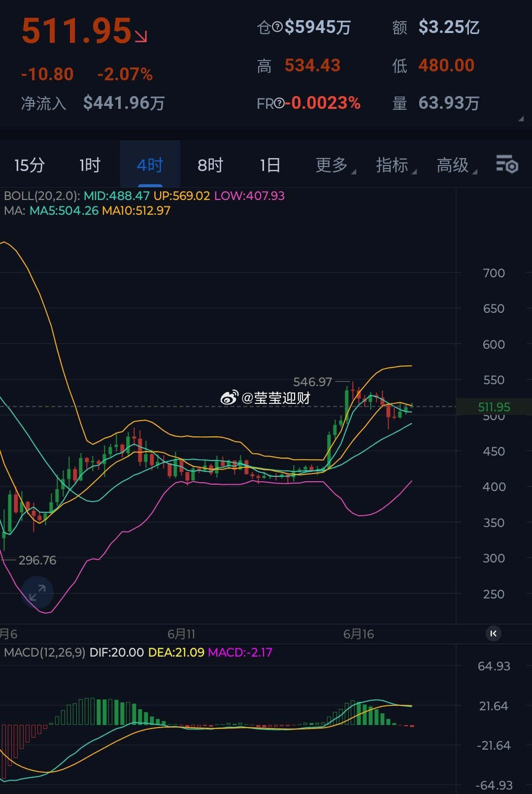
Task: Tap the LOW:407.93 Bollinger value
Action: 249,196
